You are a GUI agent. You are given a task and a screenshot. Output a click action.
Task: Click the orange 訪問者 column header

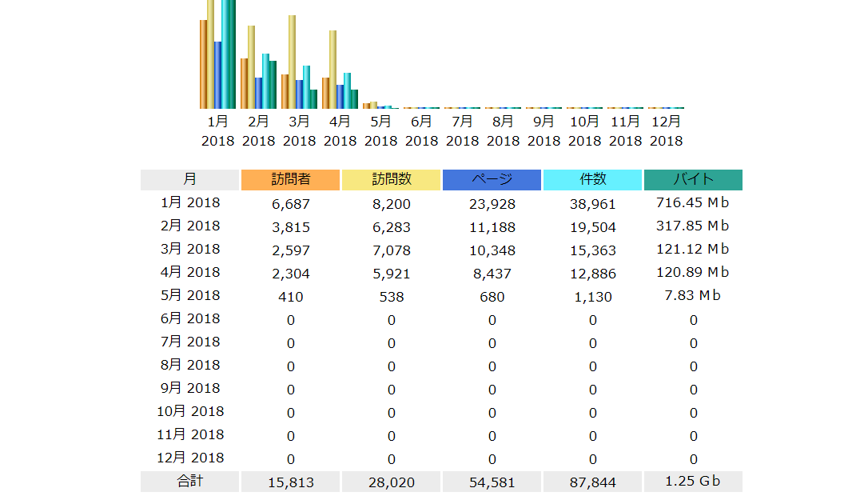click(x=290, y=180)
